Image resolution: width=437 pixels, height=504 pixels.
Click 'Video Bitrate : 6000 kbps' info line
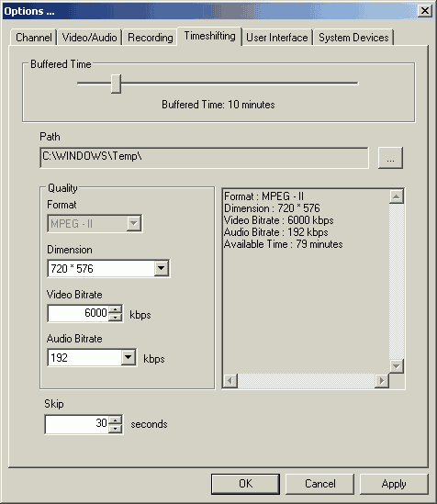278,220
